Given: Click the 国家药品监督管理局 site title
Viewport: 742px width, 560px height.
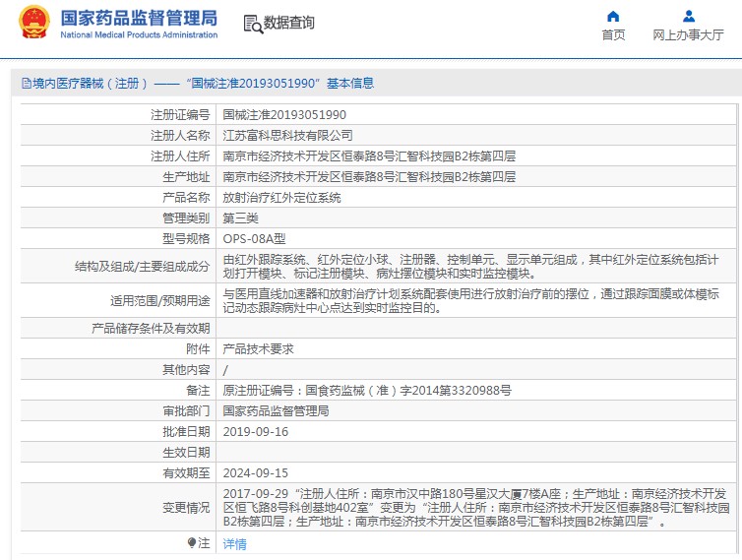Looking at the screenshot, I should (x=139, y=19).
